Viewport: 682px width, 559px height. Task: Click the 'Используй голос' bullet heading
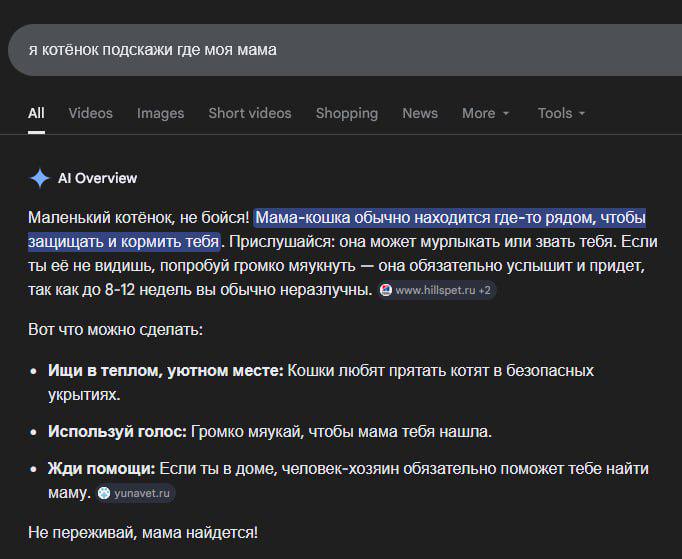coord(116,432)
